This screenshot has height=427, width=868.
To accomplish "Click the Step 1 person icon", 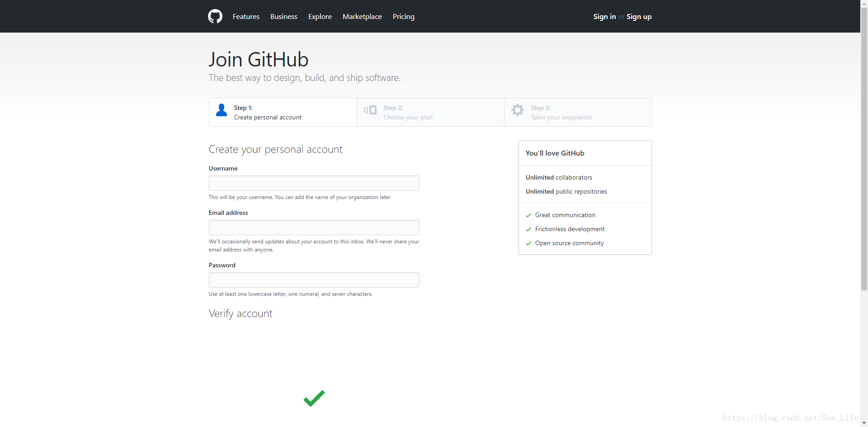I will pos(222,110).
